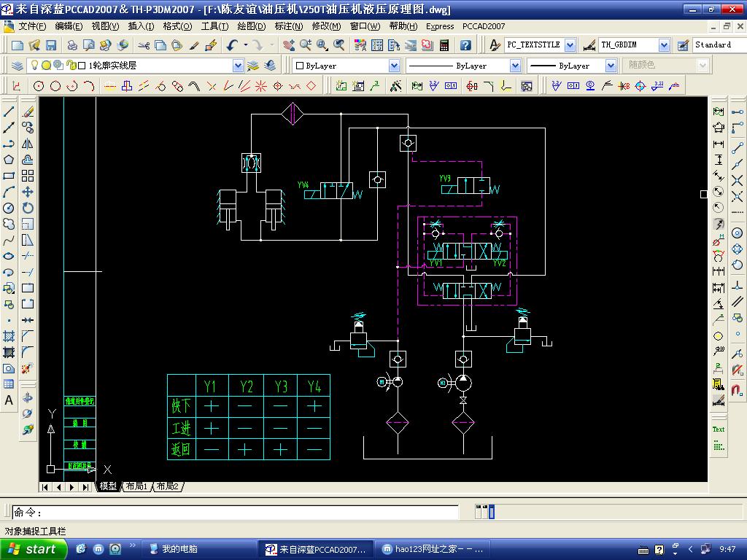Click the Windows start button
The height and width of the screenshot is (560, 747).
tap(32, 549)
